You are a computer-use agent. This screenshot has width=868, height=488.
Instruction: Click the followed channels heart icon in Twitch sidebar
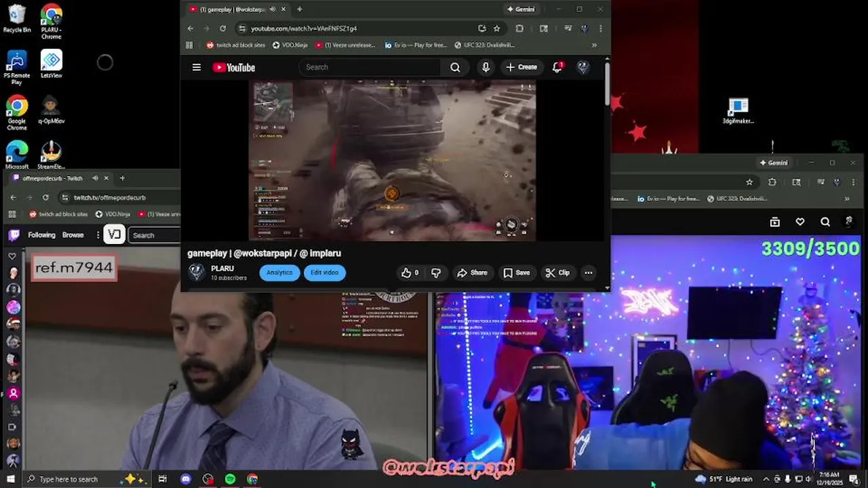pyautogui.click(x=12, y=256)
